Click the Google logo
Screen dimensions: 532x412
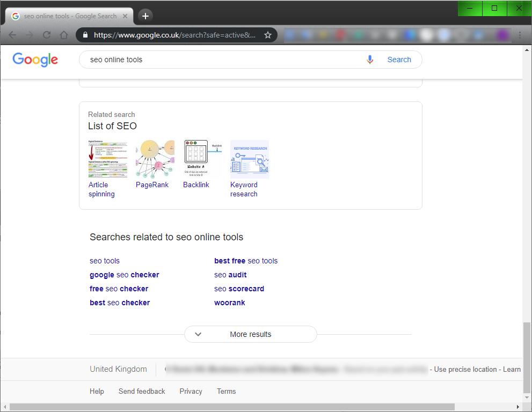[35, 60]
